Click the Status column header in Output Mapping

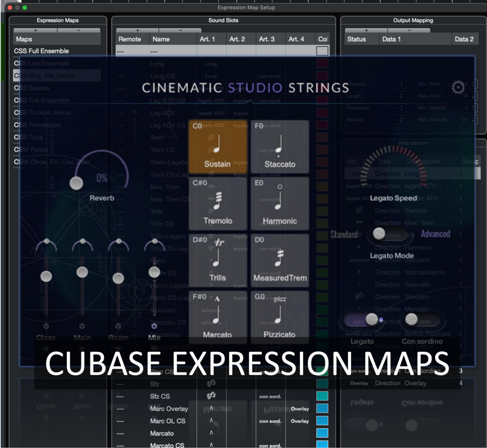[x=362, y=39]
